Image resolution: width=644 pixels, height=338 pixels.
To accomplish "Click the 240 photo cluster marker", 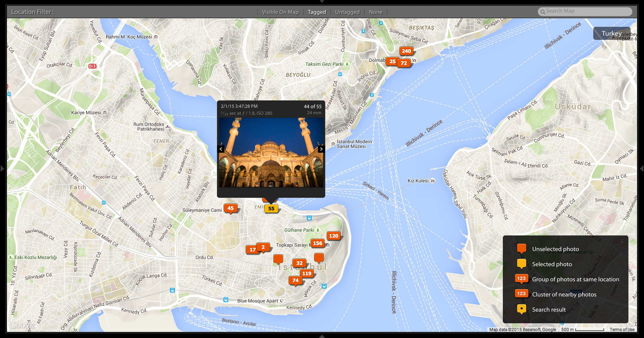I will (x=406, y=51).
